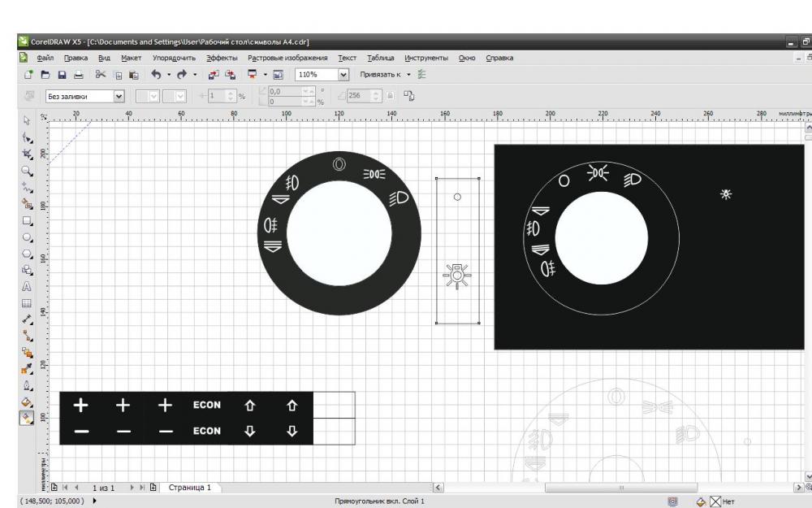Activate the Text tool

coord(27,287)
